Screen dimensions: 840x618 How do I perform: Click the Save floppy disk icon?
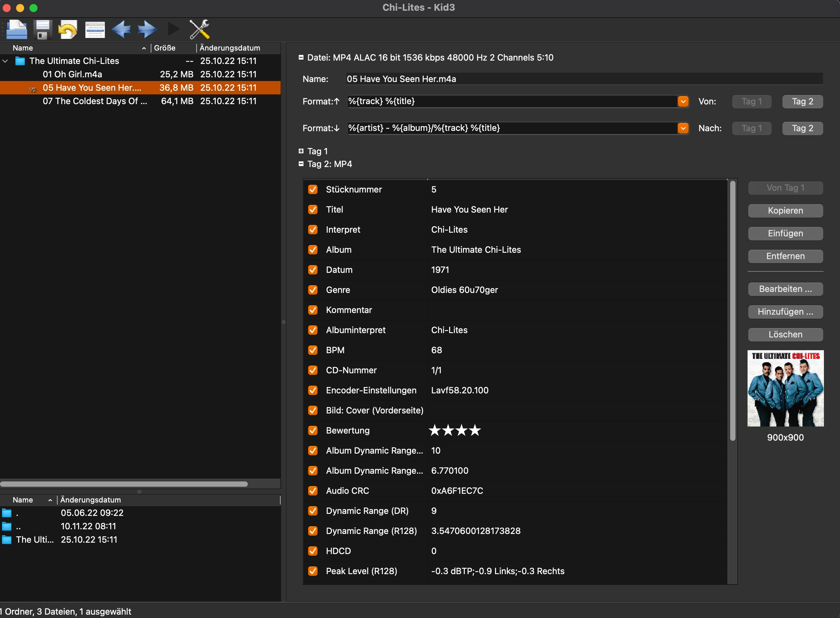coord(43,29)
